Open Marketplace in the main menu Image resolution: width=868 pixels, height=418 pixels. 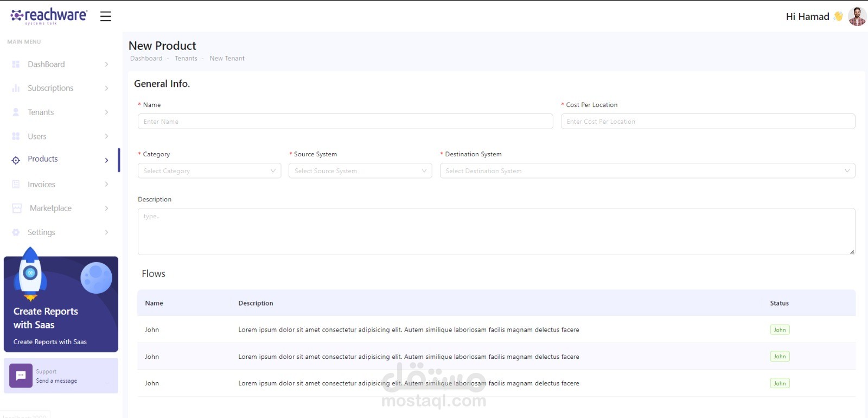[x=50, y=208]
